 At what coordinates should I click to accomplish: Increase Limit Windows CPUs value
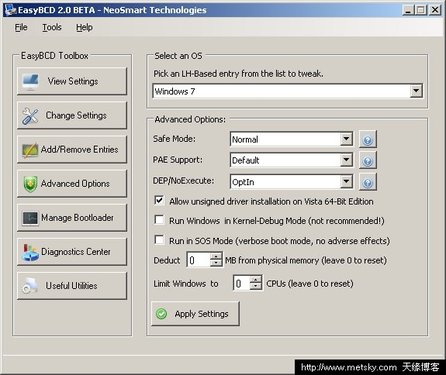click(x=256, y=280)
